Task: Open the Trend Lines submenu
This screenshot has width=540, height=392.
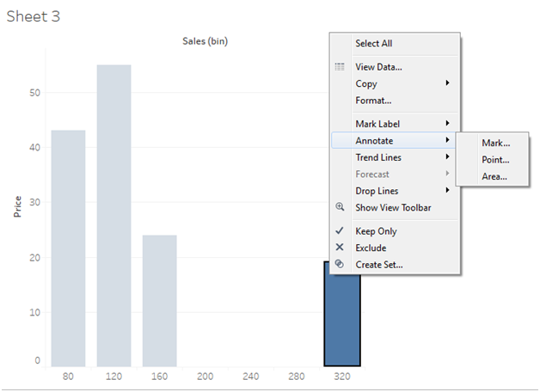Action: click(x=395, y=157)
